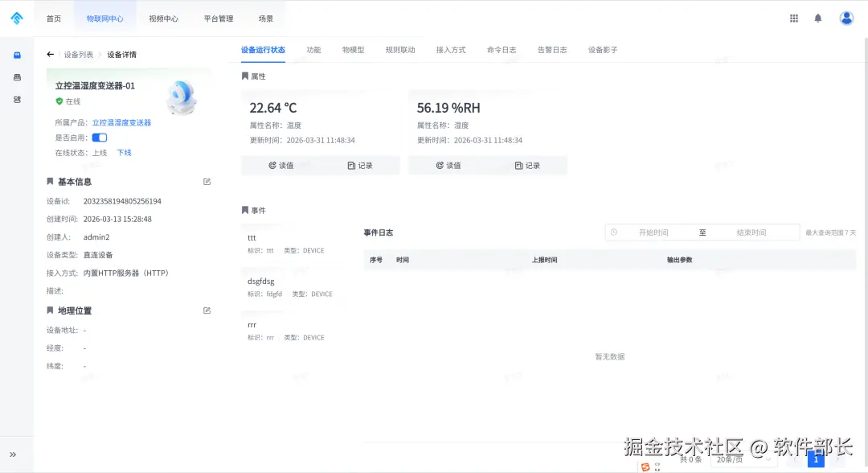Select the grouping icon in left sidebar
The height and width of the screenshot is (473, 868).
pos(17,99)
